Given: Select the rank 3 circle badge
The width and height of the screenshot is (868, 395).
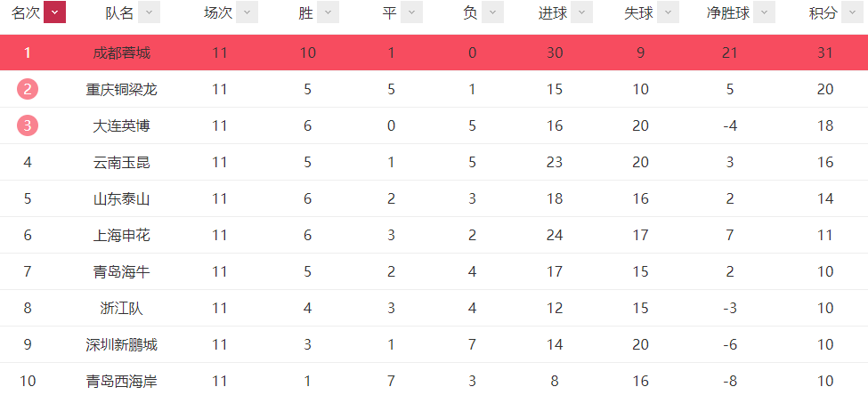Looking at the screenshot, I should pos(28,125).
